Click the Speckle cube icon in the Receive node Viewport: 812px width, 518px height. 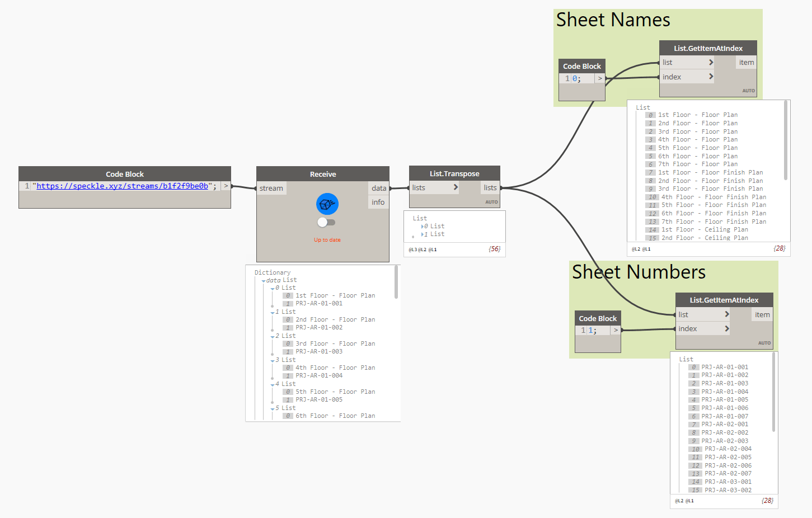(x=327, y=204)
